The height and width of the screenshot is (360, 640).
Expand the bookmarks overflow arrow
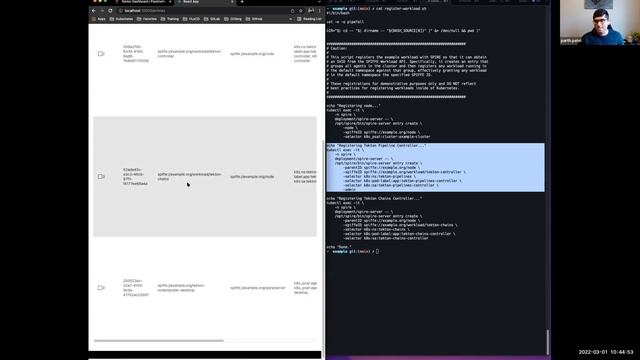291,19
